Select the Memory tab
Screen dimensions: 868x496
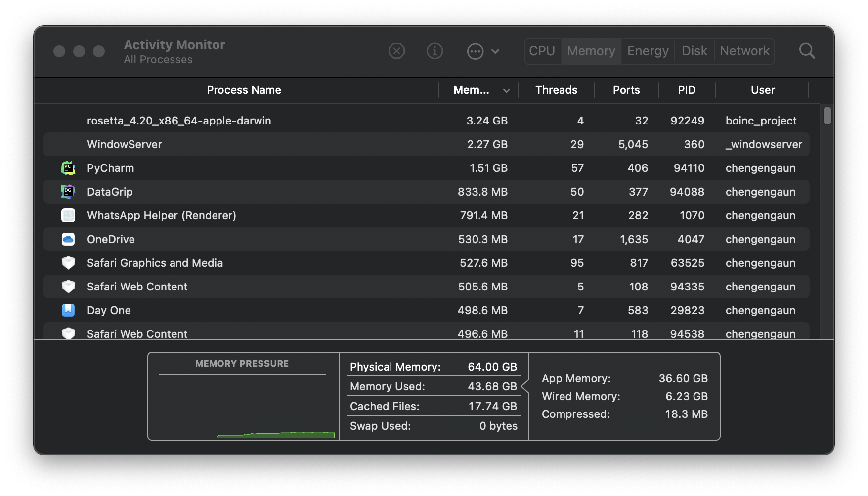click(x=591, y=51)
